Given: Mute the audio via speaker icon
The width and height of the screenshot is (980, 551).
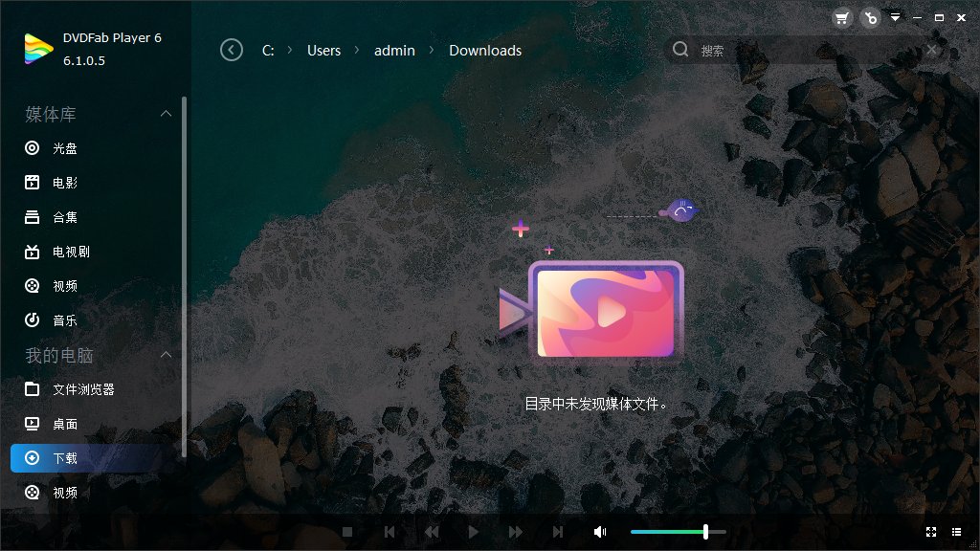Looking at the screenshot, I should click(x=600, y=531).
